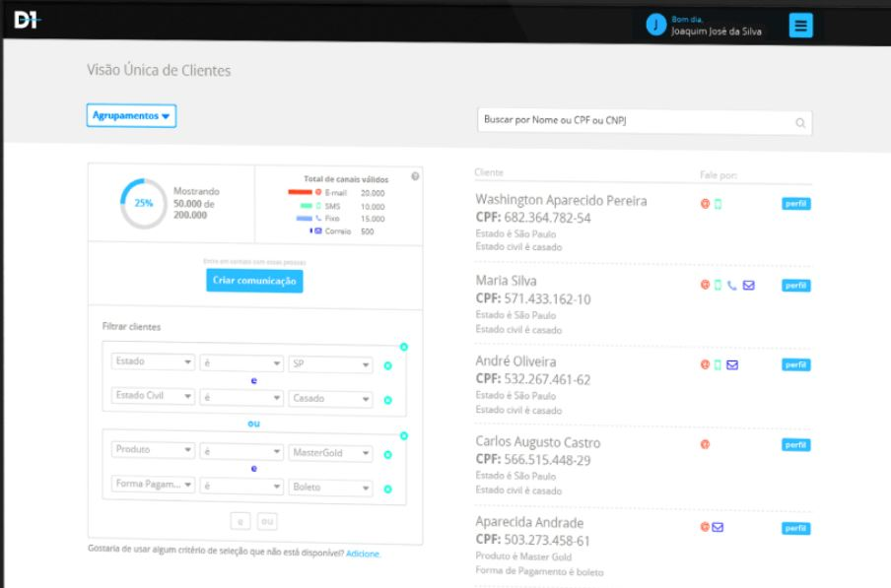Viewport: 891px width, 588px height.
Task: Open the Estado Civil field dropdown
Action: pos(153,396)
